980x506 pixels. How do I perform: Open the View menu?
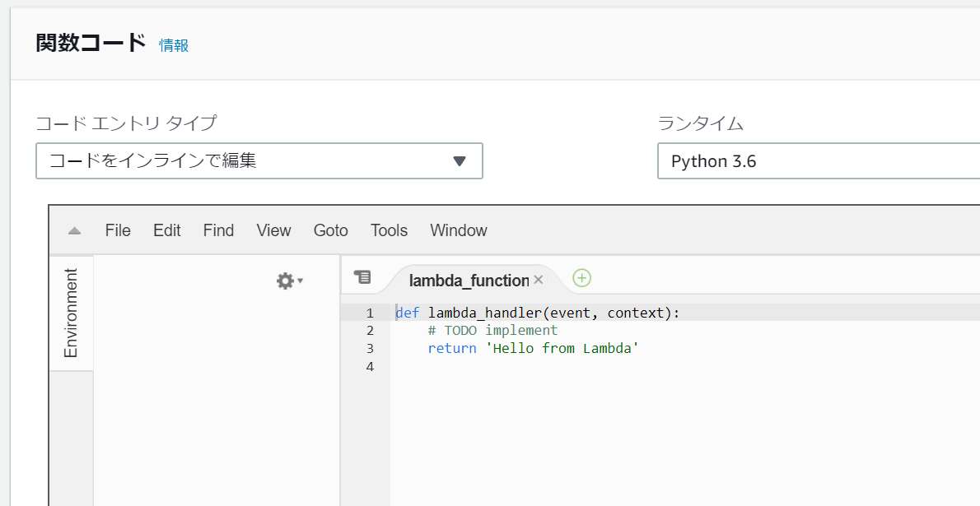(273, 231)
